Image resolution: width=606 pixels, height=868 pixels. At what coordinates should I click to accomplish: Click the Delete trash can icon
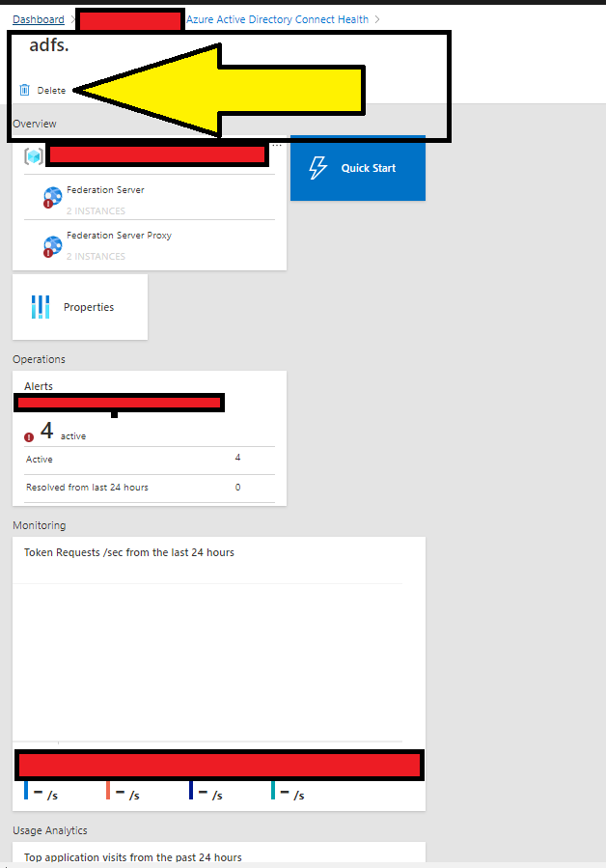(24, 90)
